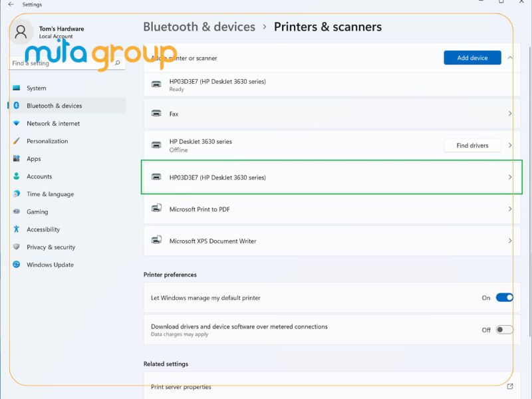Open Windows Update settings
The width and height of the screenshot is (532, 399).
pyautogui.click(x=66, y=264)
